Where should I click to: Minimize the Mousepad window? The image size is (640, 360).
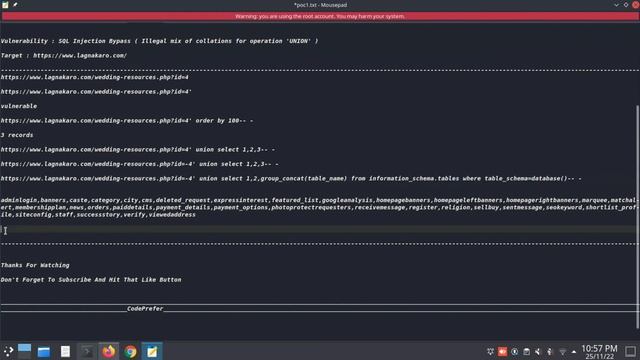tap(616, 5)
